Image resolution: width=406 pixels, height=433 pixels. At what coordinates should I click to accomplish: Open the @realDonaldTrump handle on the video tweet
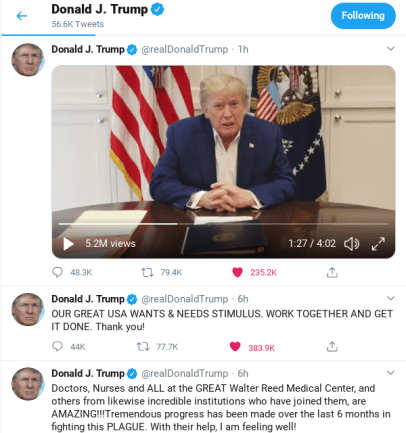click(185, 49)
